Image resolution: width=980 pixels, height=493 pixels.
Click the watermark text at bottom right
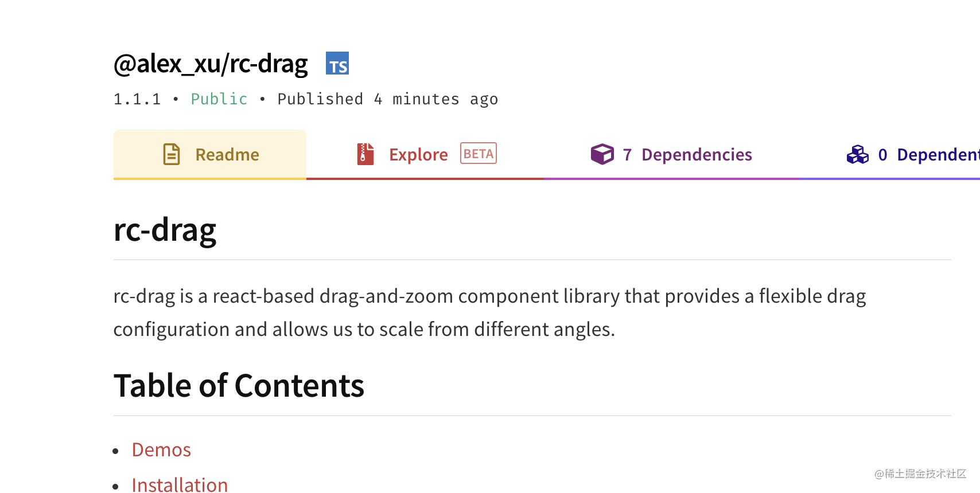[x=920, y=474]
